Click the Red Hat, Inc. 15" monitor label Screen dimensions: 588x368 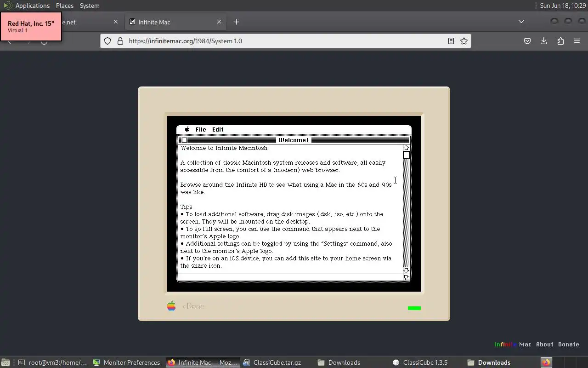(31, 26)
